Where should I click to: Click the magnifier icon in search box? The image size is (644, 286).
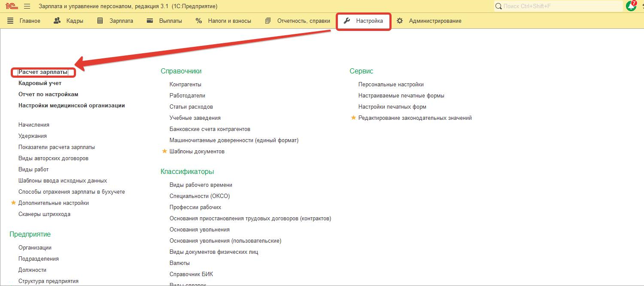point(498,6)
